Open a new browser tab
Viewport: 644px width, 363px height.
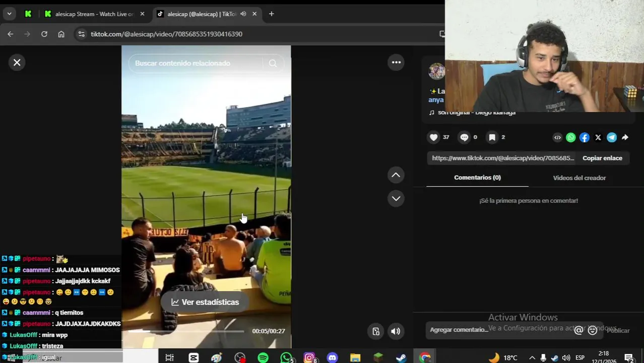[271, 14]
